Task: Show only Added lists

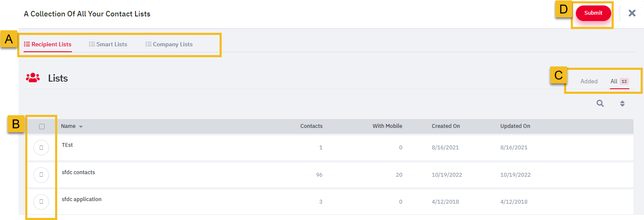Action: click(x=589, y=82)
